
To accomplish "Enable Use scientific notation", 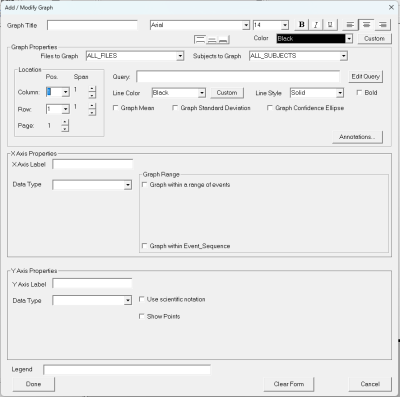I will pos(142,299).
